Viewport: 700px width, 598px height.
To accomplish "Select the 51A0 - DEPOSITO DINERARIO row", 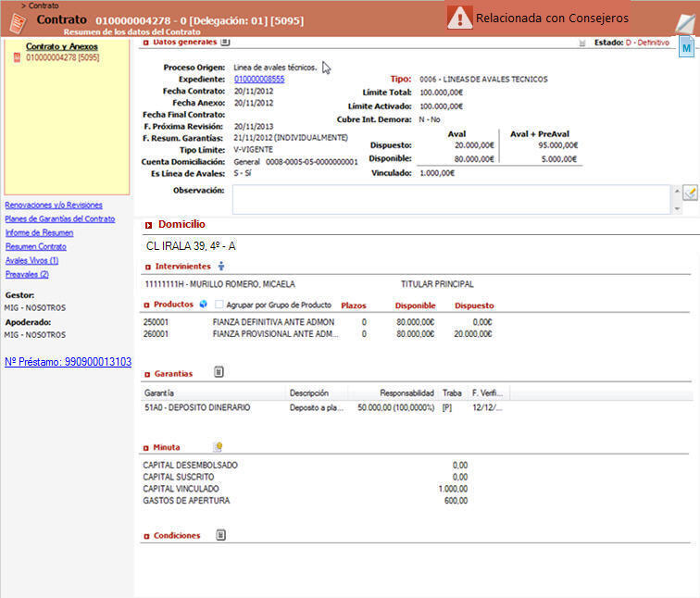I will pyautogui.click(x=197, y=407).
